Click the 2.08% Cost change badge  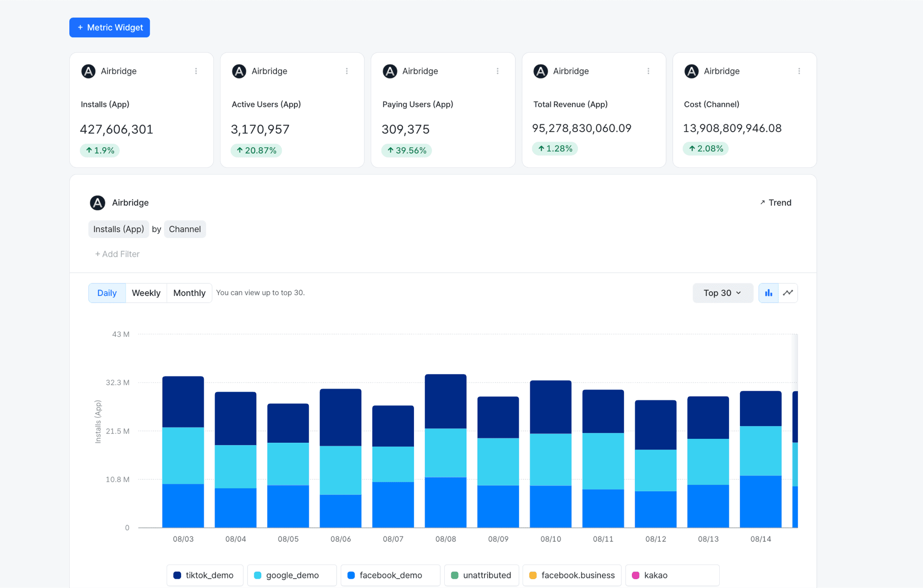[706, 148]
